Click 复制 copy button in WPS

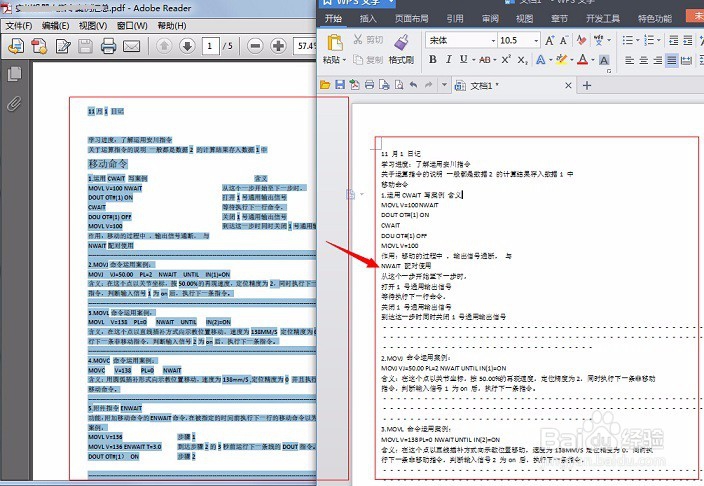369,59
